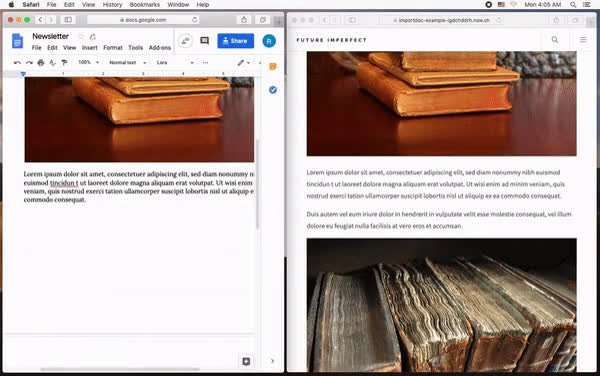Viewport: 600px width, 376px height.
Task: Click the FUTURE IMPERFECT site title link
Action: (331, 40)
